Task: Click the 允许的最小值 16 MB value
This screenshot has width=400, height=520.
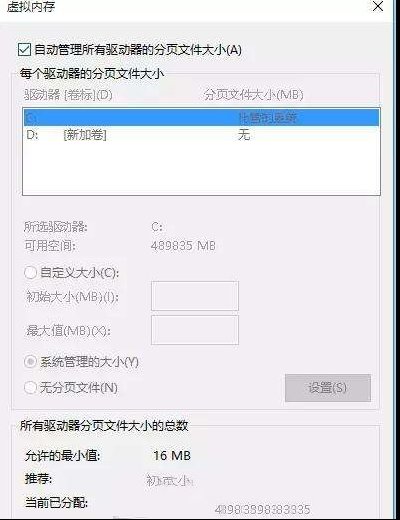Action: (172, 455)
